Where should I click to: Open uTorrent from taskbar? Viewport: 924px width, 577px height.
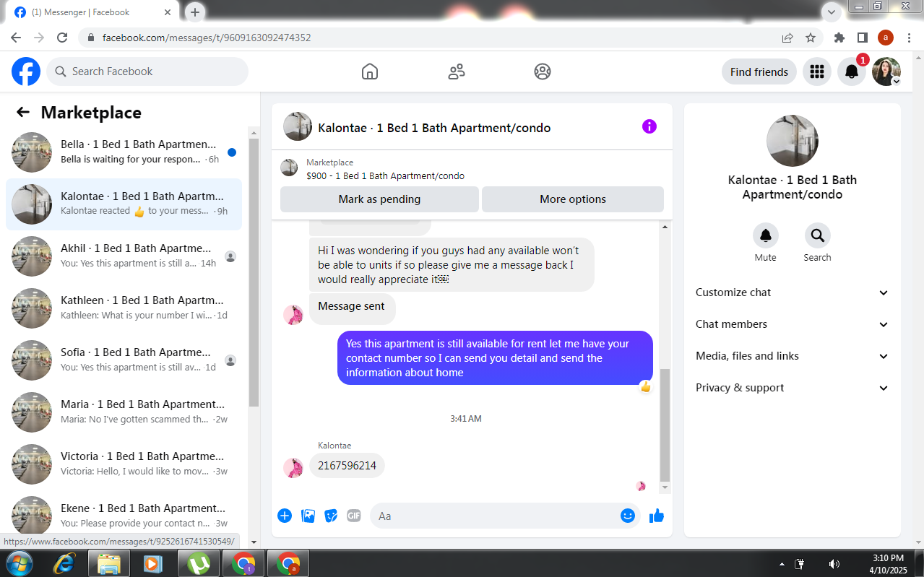199,563
